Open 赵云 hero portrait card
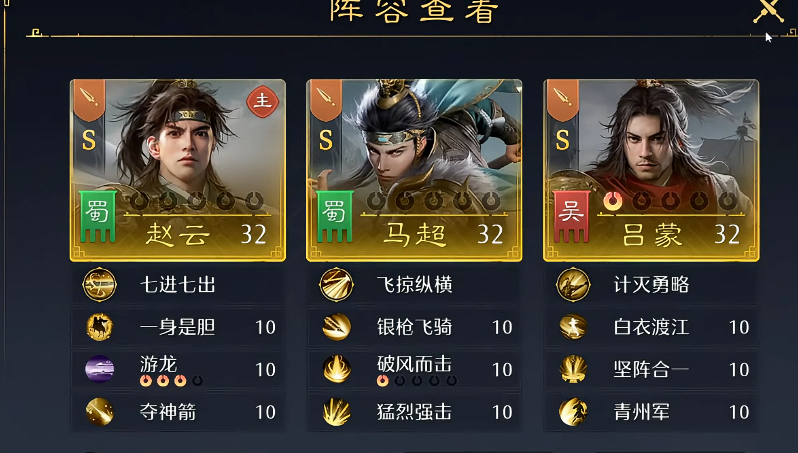The height and width of the screenshot is (453, 798). [x=178, y=171]
